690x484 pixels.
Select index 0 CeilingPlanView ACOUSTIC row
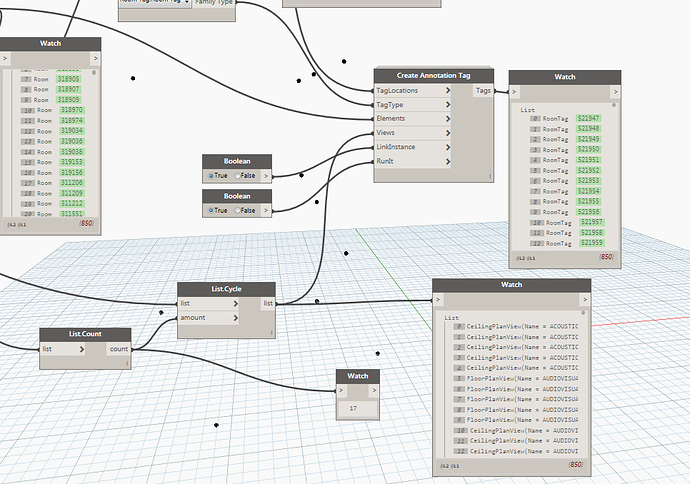click(x=516, y=326)
